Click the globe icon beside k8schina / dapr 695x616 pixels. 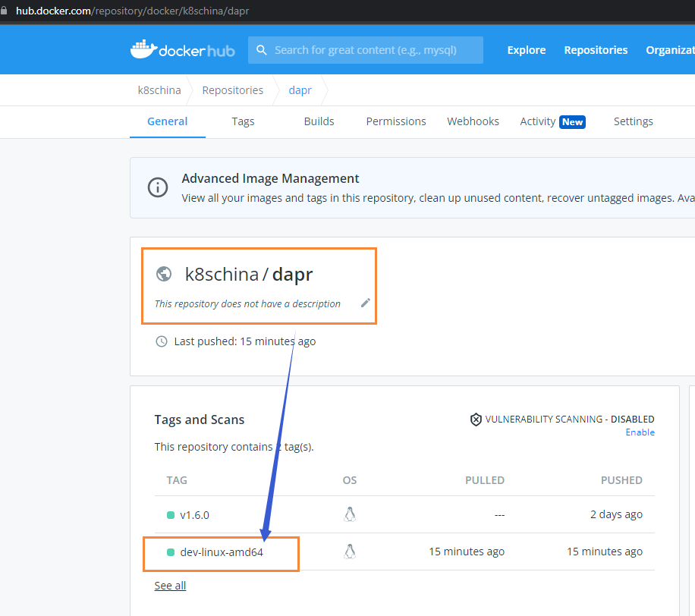[164, 274]
